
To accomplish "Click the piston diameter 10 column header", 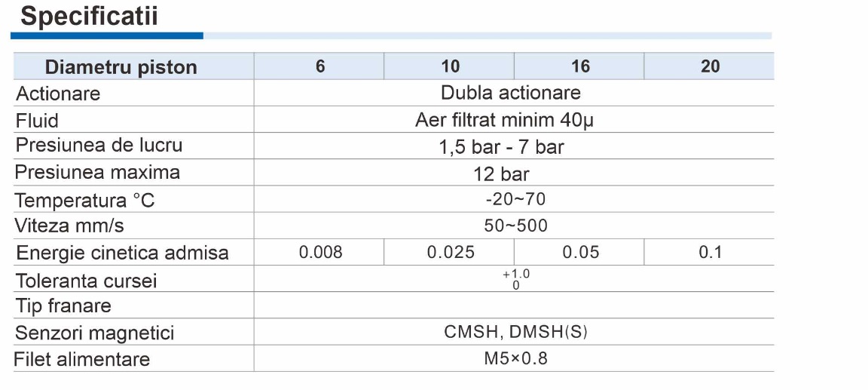I will coord(450,66).
